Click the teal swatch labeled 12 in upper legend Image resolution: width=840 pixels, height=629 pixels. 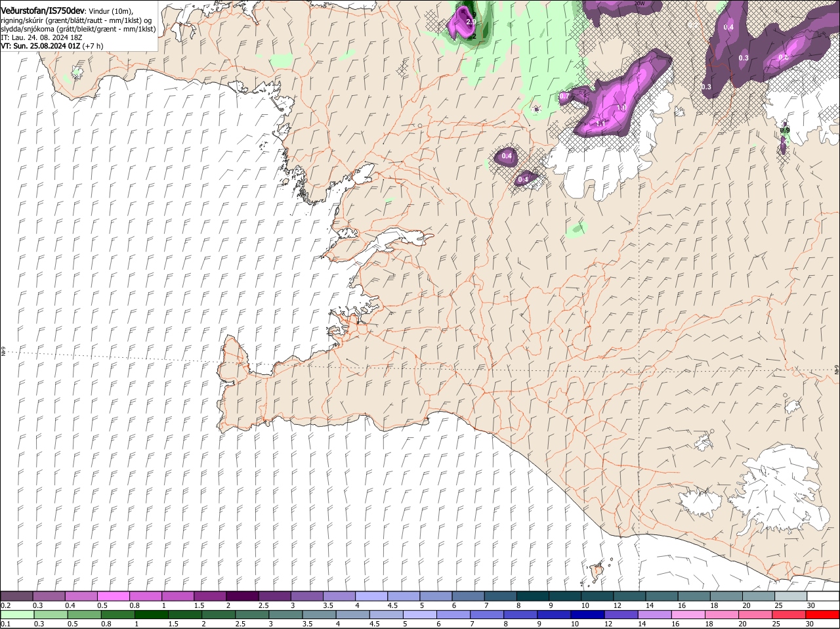coord(629,596)
